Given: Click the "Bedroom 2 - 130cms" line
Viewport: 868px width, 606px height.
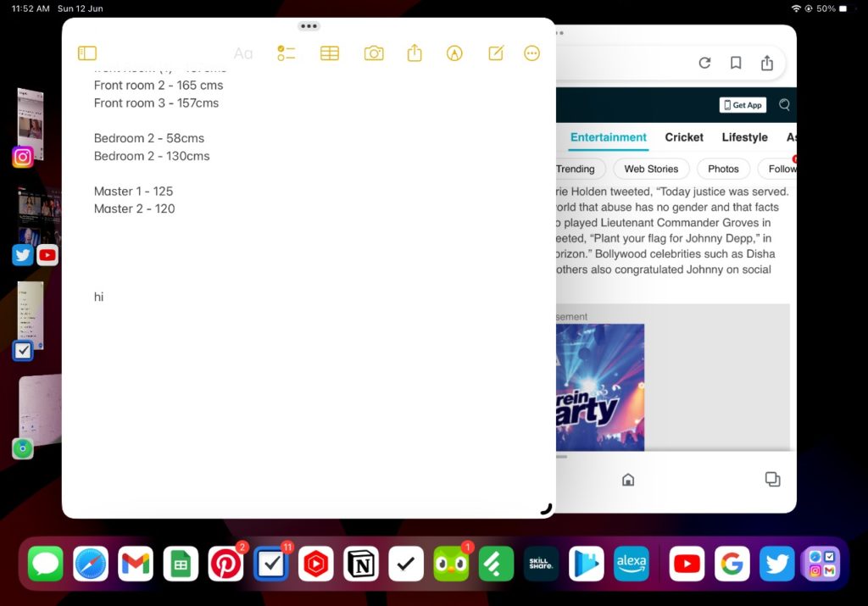Looking at the screenshot, I should [152, 156].
